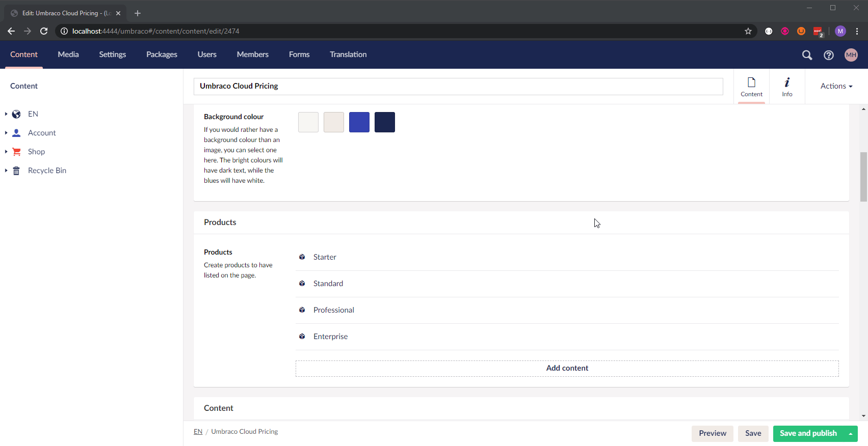Viewport: 868px width, 446px height.
Task: Open the Chrome three-dot menu
Action: (x=857, y=31)
